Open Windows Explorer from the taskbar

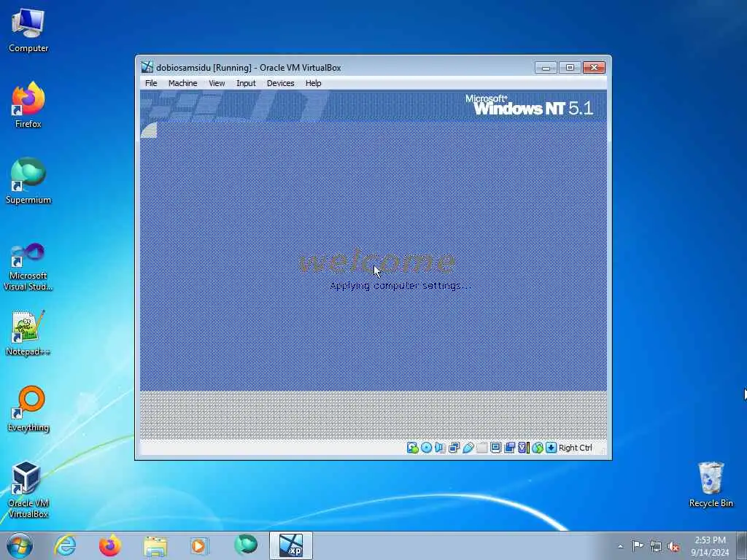tap(155, 545)
